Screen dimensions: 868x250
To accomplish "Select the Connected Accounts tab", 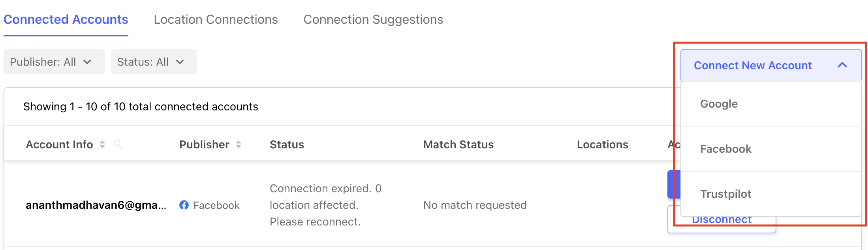I will point(66,19).
